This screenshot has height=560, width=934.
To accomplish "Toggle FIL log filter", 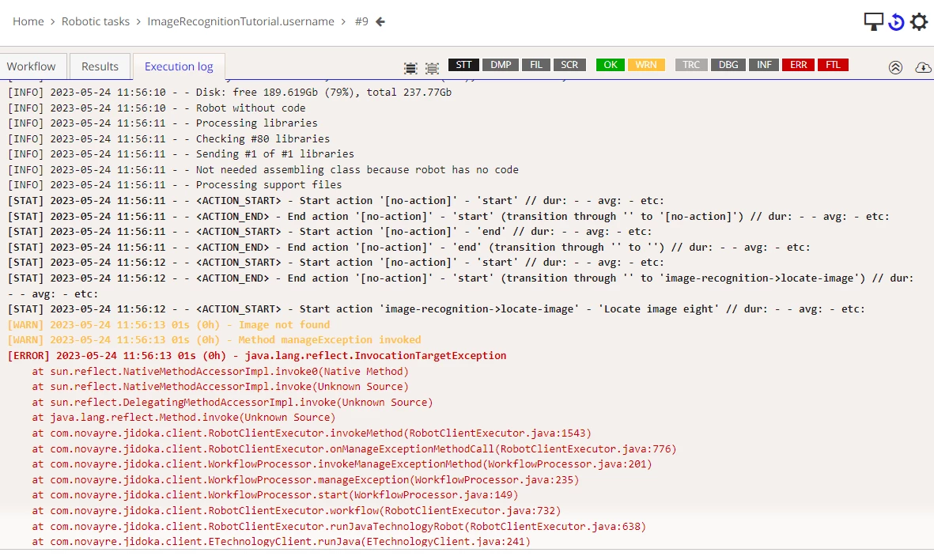I will click(536, 65).
